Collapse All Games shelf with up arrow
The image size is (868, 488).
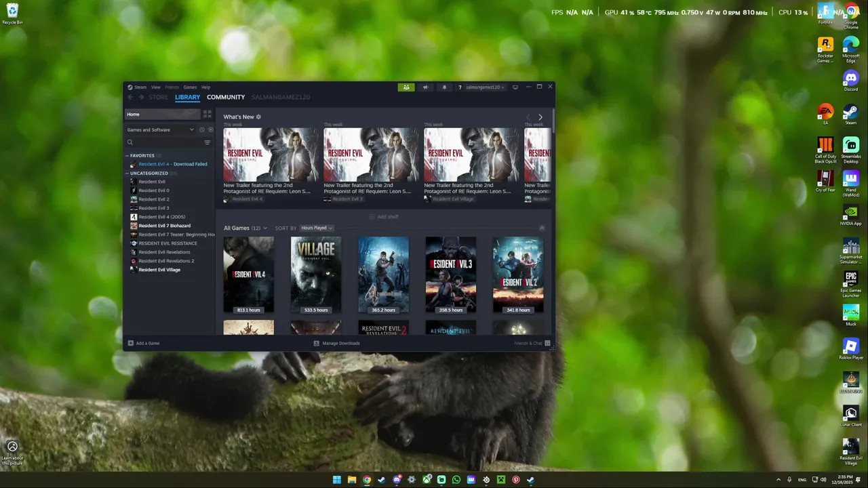pyautogui.click(x=542, y=228)
